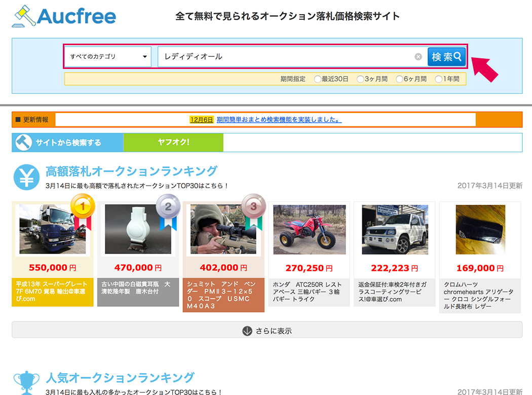Expand more rankings with さらに表示

click(267, 330)
